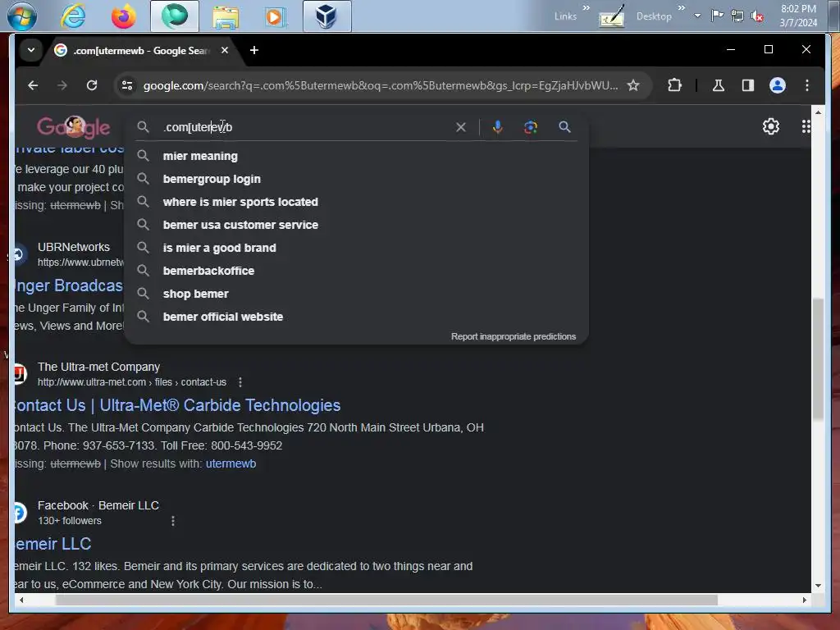Open options for Ultra-met result
This screenshot has height=630, width=840.
coord(240,382)
